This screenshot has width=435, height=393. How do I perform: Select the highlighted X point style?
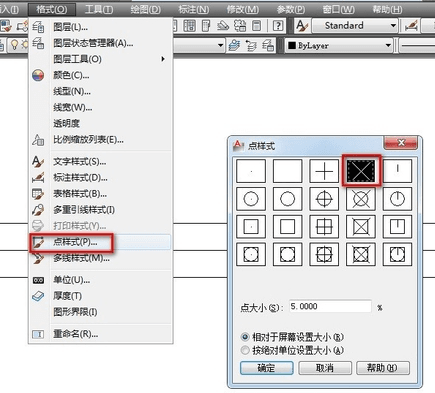tap(361, 171)
